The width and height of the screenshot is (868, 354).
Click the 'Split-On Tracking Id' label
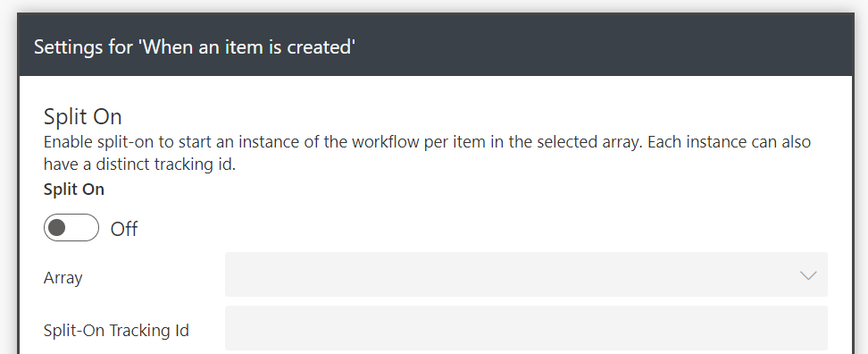[116, 330]
